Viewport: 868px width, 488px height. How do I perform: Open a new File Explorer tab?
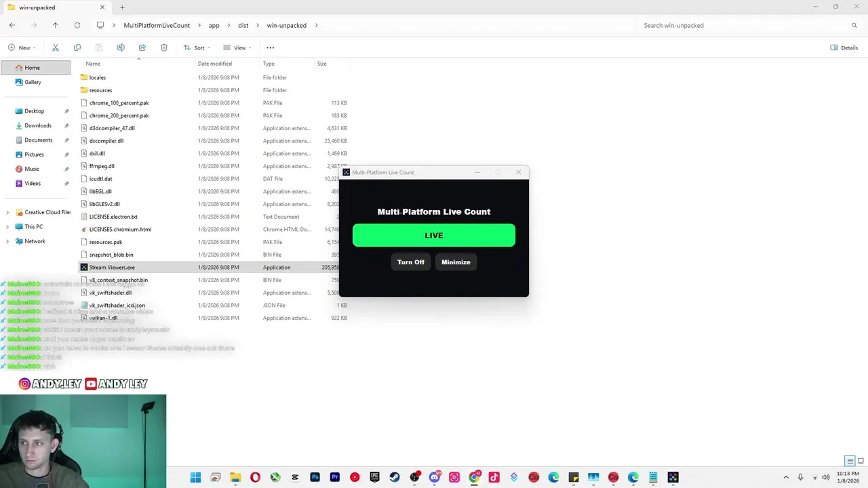pyautogui.click(x=122, y=7)
